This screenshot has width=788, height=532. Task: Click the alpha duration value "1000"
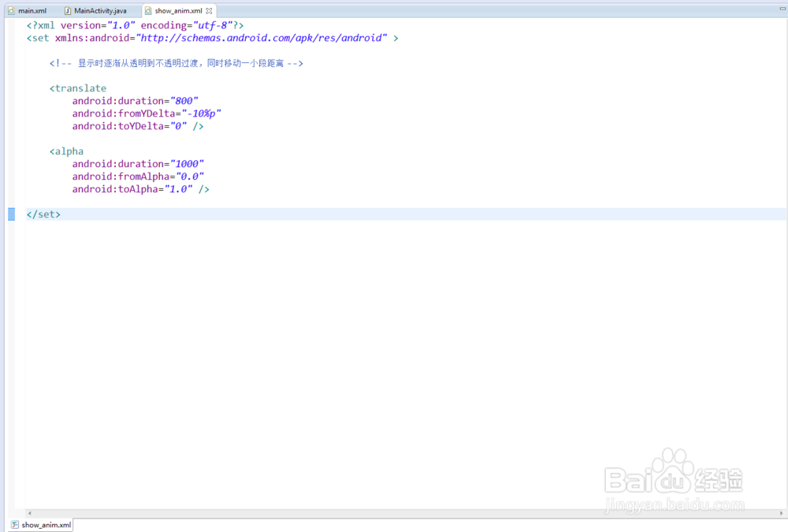tap(187, 163)
